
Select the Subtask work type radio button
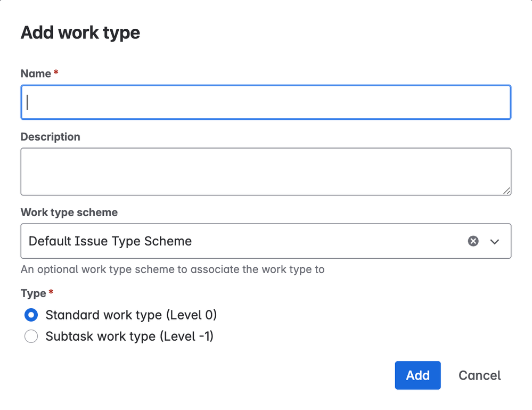tap(31, 337)
